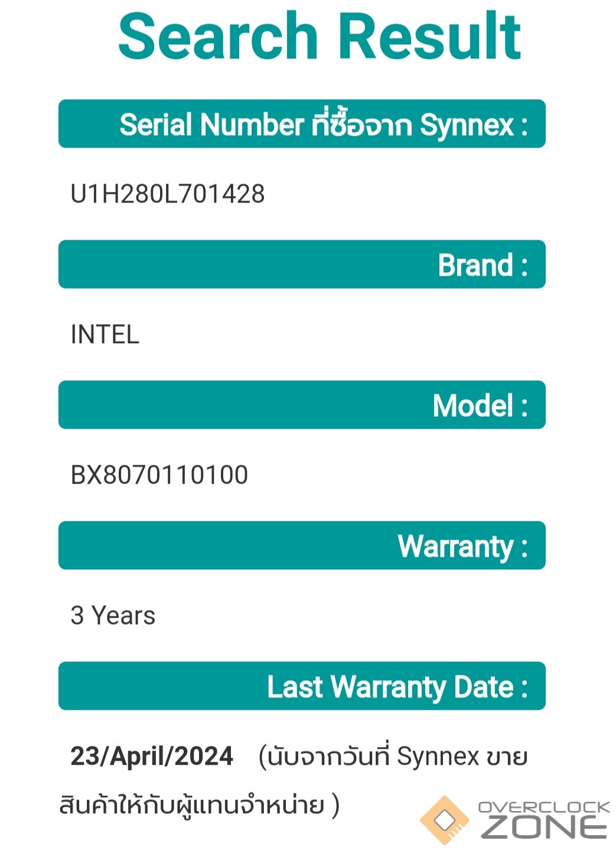Click the "Last Warranty Date :" header bar
Viewport: 616px width, 851px height.
coord(302,686)
